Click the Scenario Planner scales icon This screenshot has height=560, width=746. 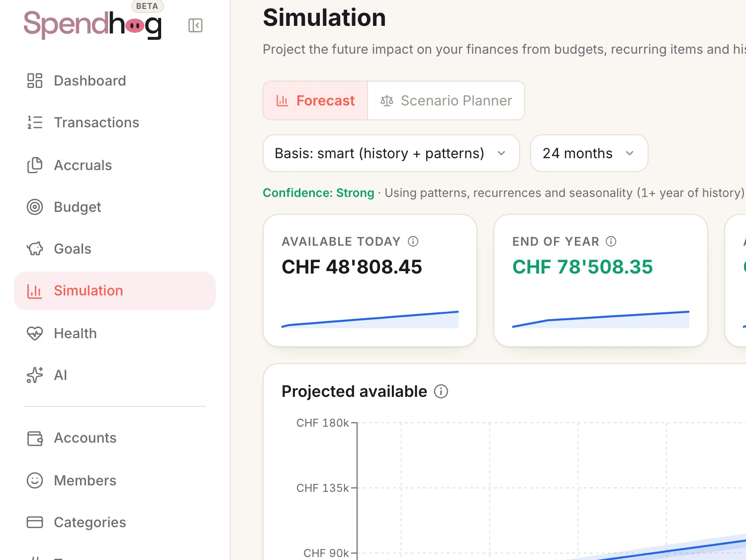click(x=387, y=100)
